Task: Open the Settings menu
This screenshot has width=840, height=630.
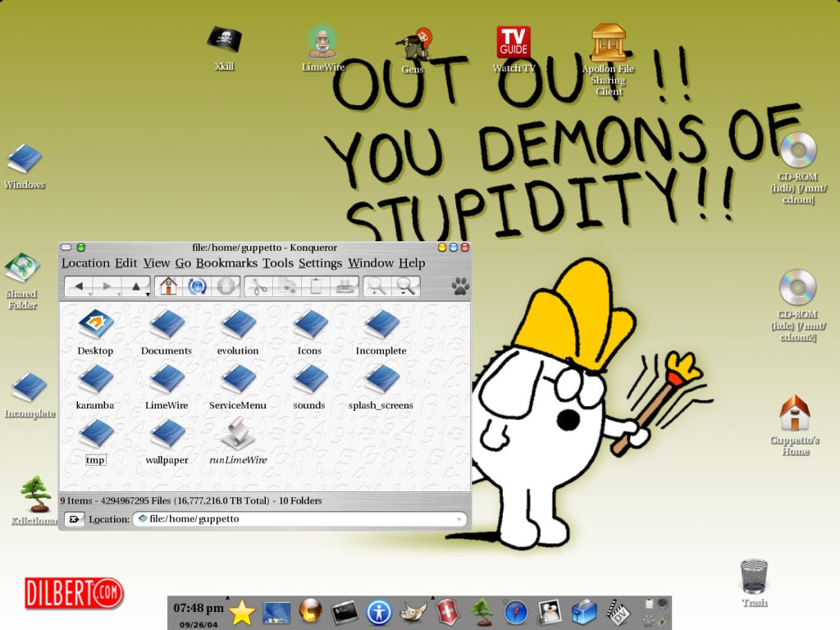Action: (x=321, y=263)
